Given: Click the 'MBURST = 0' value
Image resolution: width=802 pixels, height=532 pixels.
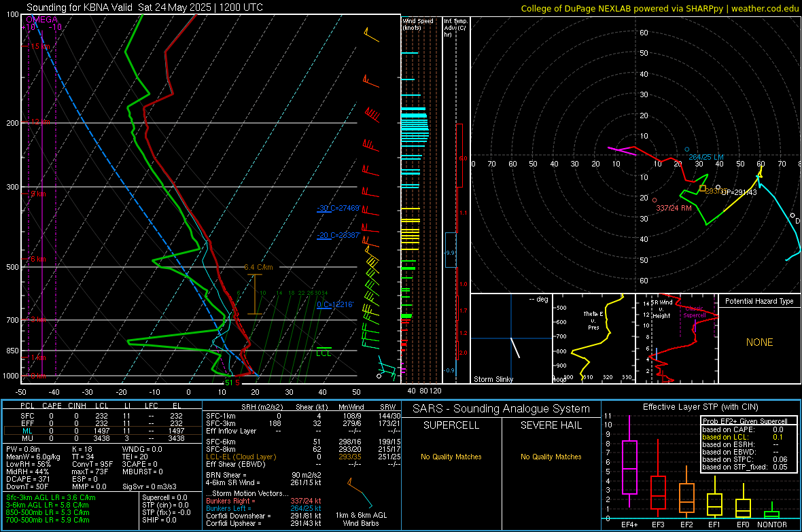Looking at the screenshot, I should click(143, 472).
